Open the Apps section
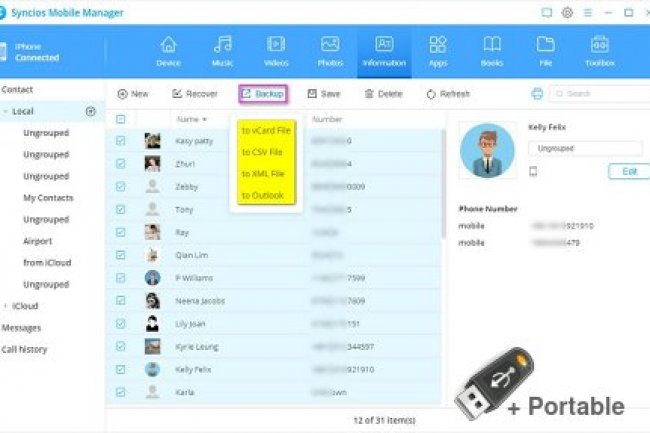Image resolution: width=650 pixels, height=433 pixels. click(x=437, y=50)
